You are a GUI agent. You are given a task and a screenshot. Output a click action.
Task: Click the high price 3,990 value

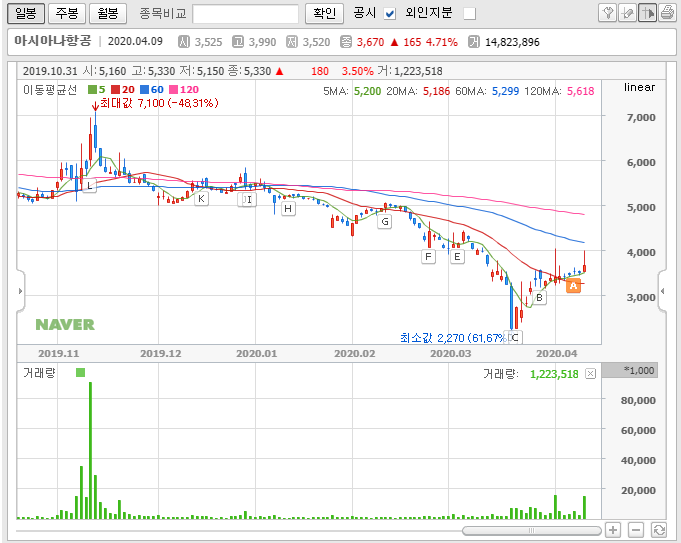[262, 42]
